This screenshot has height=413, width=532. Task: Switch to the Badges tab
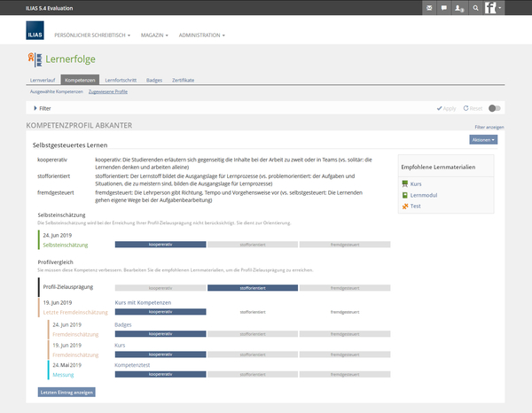click(154, 80)
